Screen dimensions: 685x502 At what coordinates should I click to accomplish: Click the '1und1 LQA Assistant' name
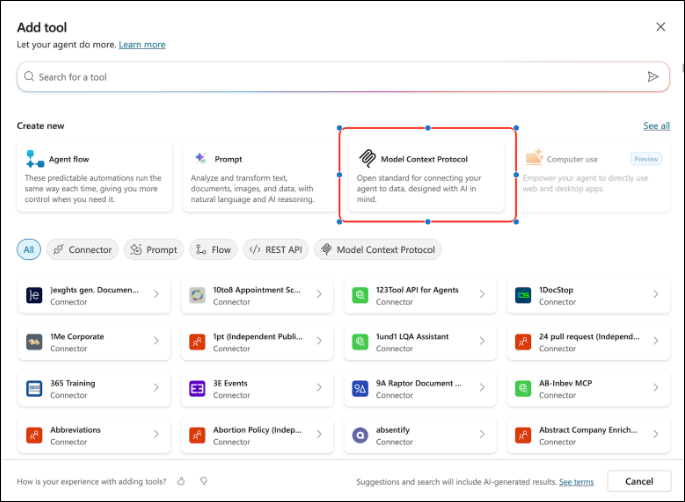[412, 336]
